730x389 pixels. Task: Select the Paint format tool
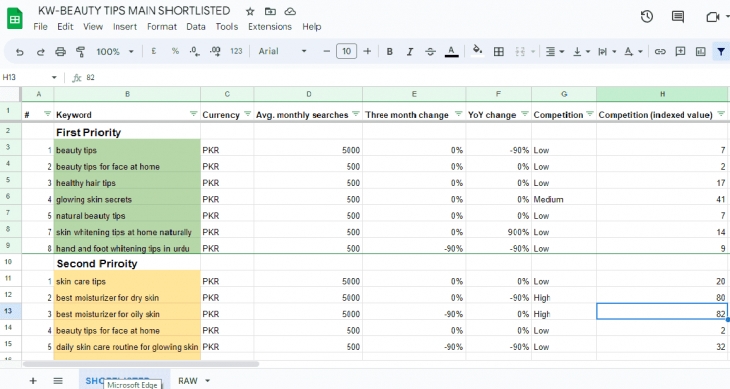[81, 52]
